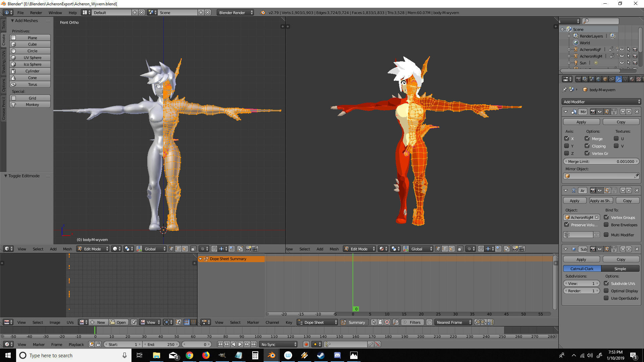
Task: Open Edit Mode selector in left viewport
Action: pyautogui.click(x=93, y=249)
